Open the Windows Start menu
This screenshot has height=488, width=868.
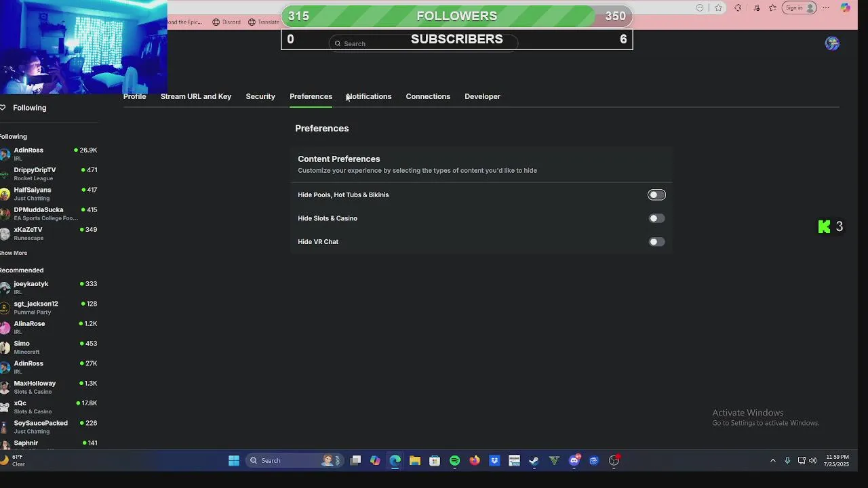(234, 461)
